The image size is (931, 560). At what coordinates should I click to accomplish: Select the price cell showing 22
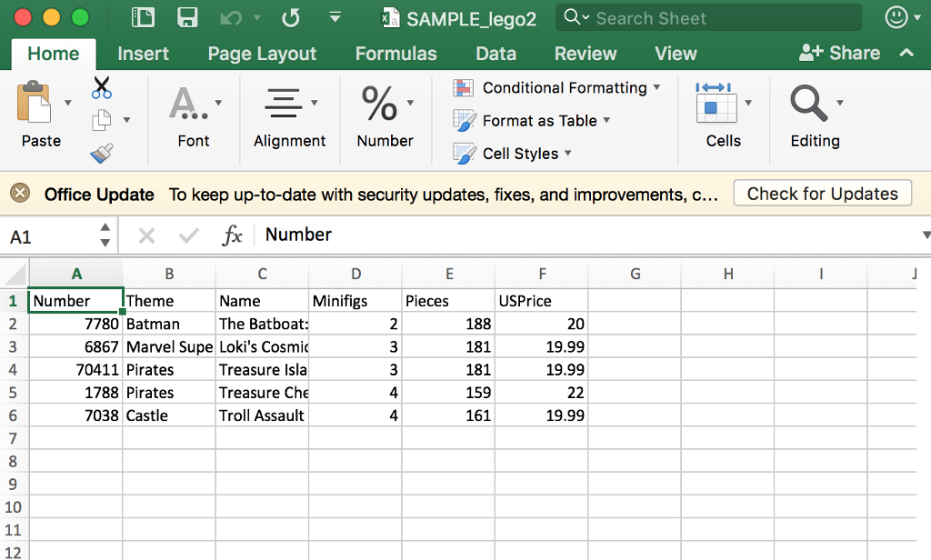[542, 393]
